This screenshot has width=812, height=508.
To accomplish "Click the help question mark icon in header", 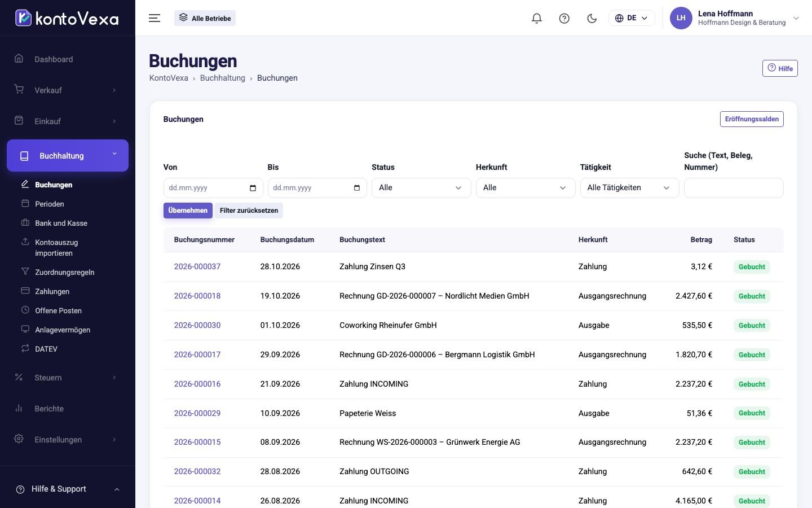I will point(564,18).
